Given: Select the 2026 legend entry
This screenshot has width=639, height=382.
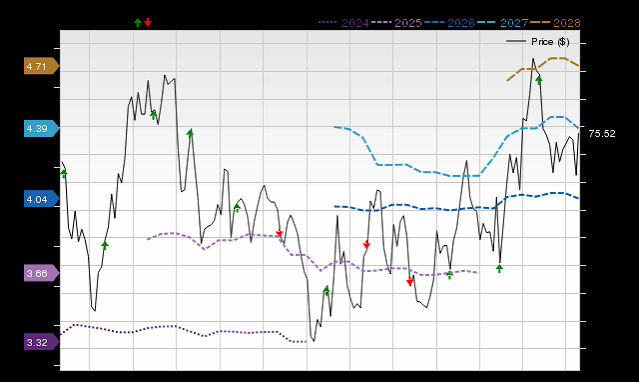Looking at the screenshot, I should click(x=450, y=23).
